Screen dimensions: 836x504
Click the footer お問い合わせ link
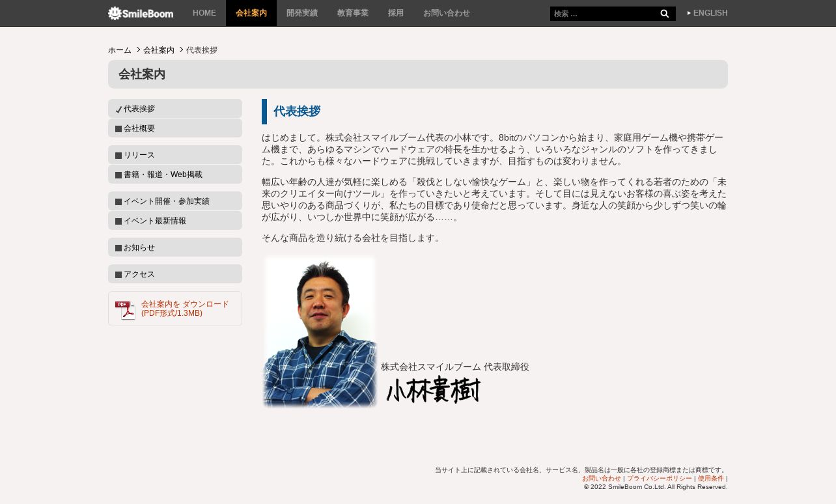coord(602,479)
